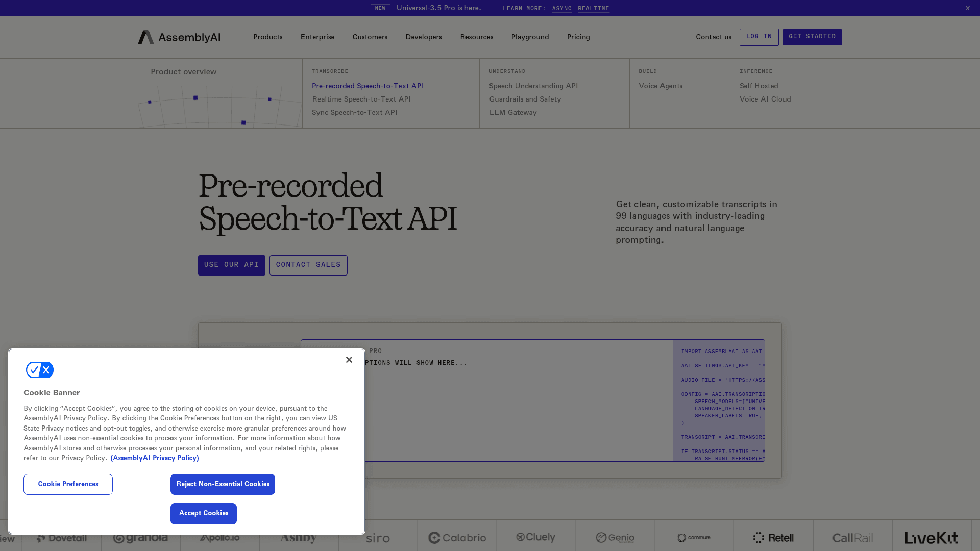Open the Self Hosted link
Screen dimensions: 980x551
[x=759, y=86]
